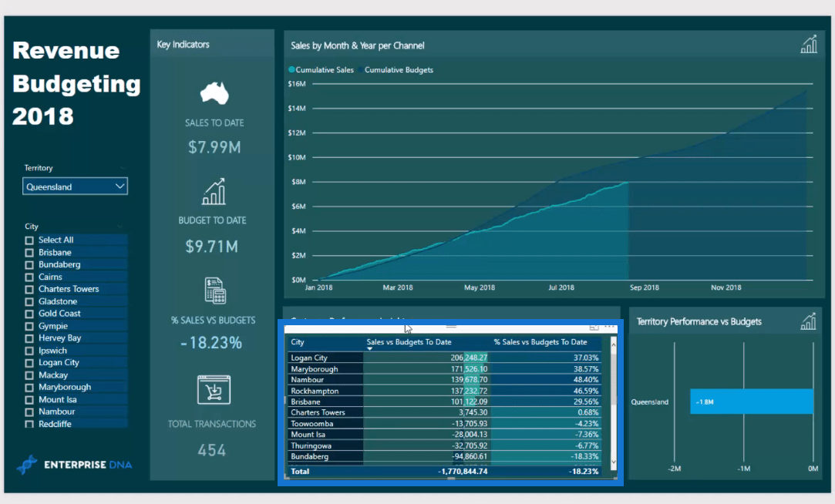Click the sort arrow under Sales vs Budgets To Date
The height and width of the screenshot is (504, 835).
(369, 348)
